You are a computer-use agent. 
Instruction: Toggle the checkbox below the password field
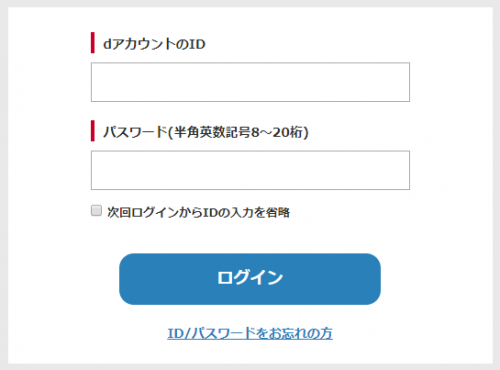pyautogui.click(x=96, y=211)
